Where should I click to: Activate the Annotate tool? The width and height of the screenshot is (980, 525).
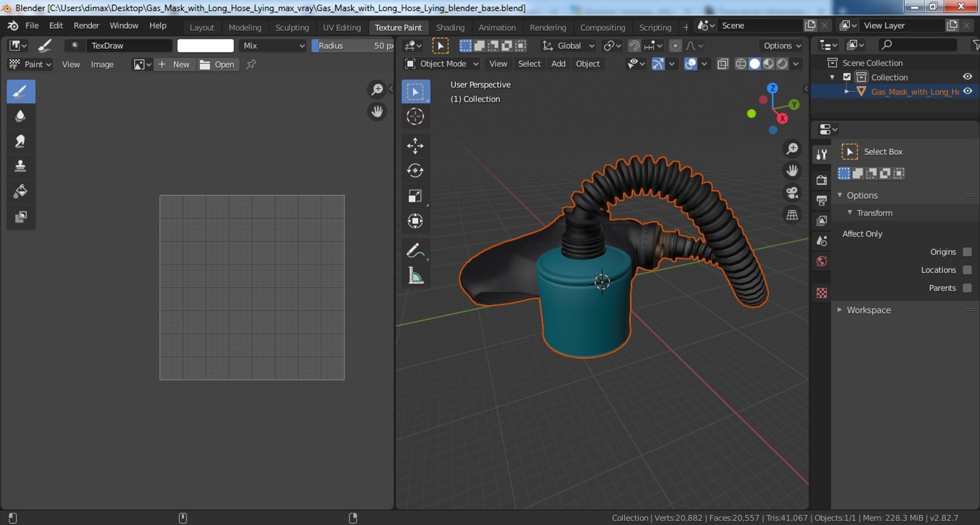click(415, 250)
